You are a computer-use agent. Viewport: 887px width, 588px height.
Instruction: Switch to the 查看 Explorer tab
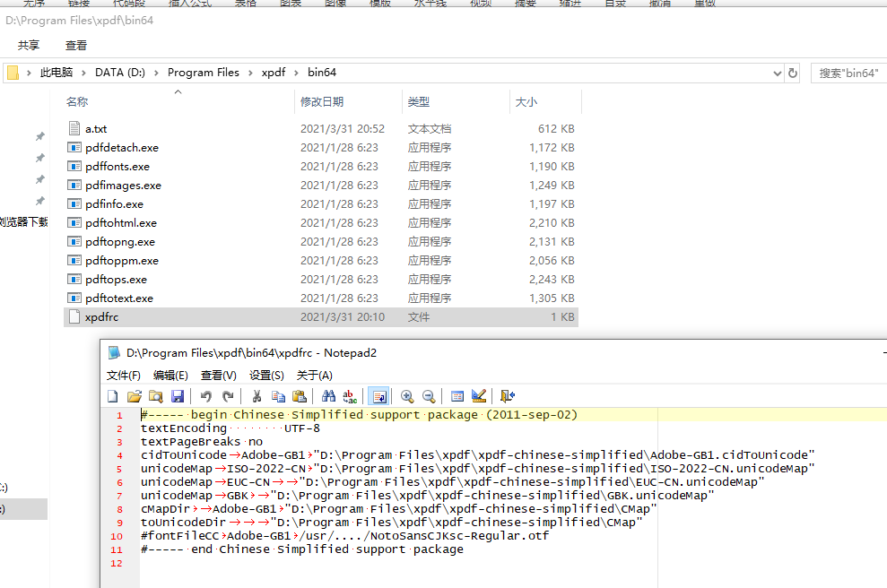pos(75,45)
